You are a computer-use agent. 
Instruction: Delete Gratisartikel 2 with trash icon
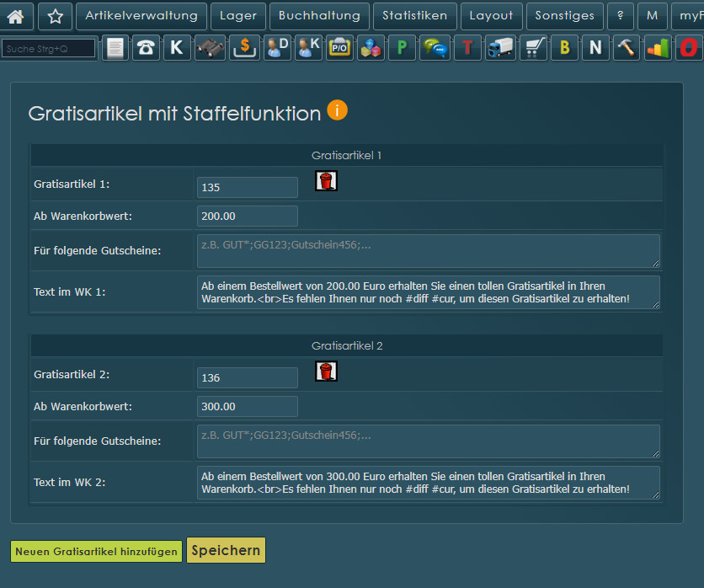tap(326, 372)
